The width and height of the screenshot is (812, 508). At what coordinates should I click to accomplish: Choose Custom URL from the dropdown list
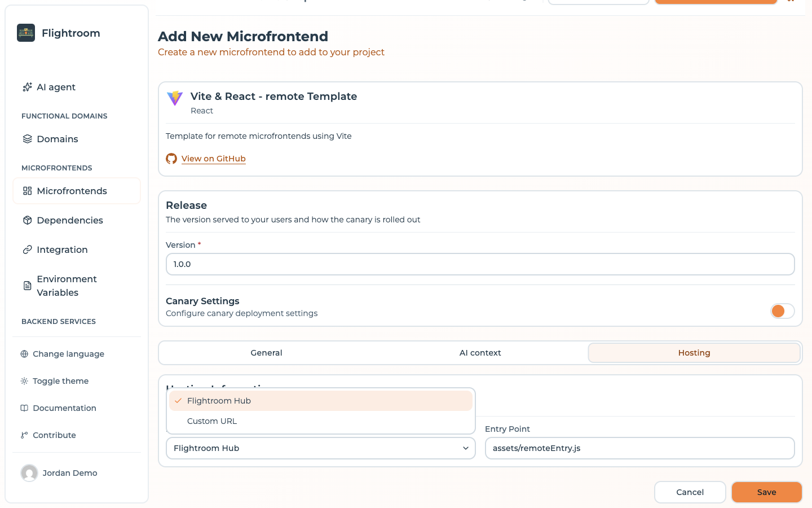point(321,421)
